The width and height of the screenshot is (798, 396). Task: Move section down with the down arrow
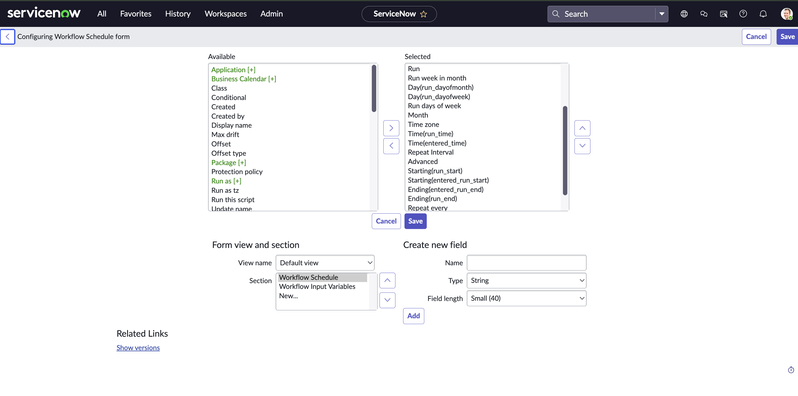387,299
